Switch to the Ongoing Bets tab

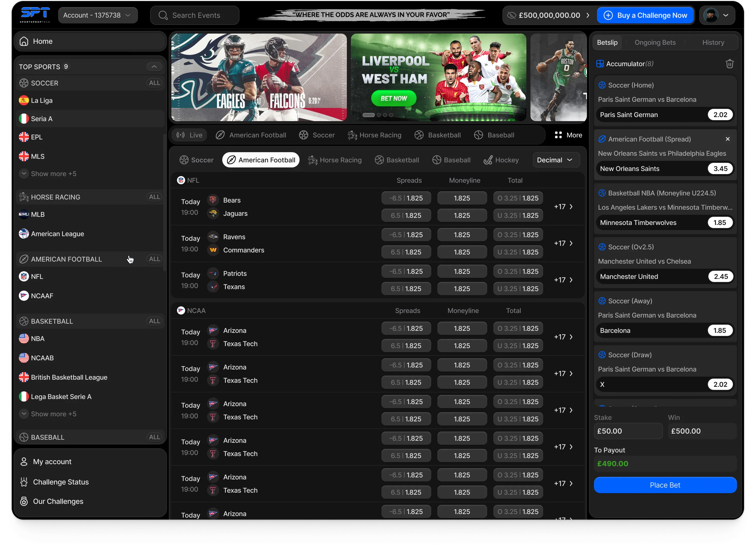(x=655, y=43)
